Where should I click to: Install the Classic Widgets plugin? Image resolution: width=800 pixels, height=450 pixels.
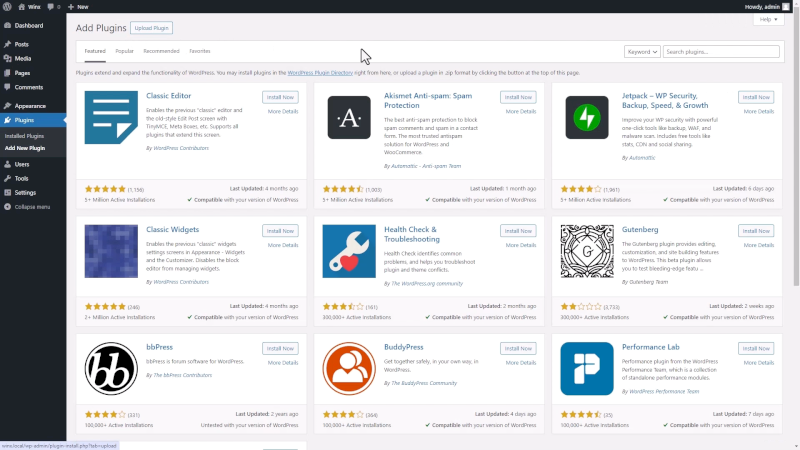(280, 231)
